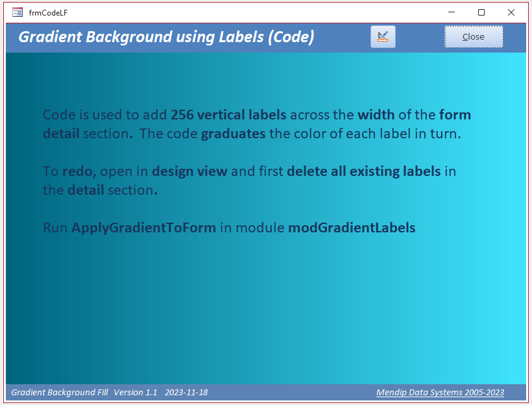Click the 'Version 1.1' footer text
Image resolution: width=532 pixels, height=405 pixels.
point(136,393)
